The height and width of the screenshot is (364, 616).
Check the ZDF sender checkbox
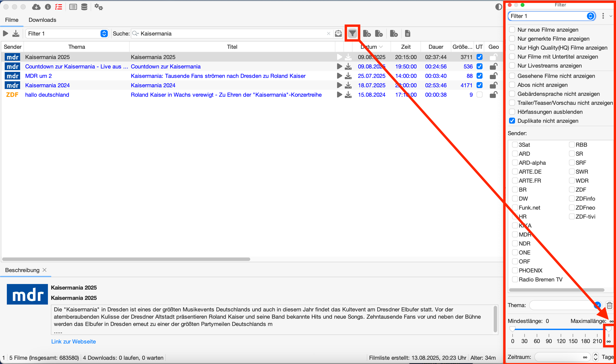click(x=572, y=190)
